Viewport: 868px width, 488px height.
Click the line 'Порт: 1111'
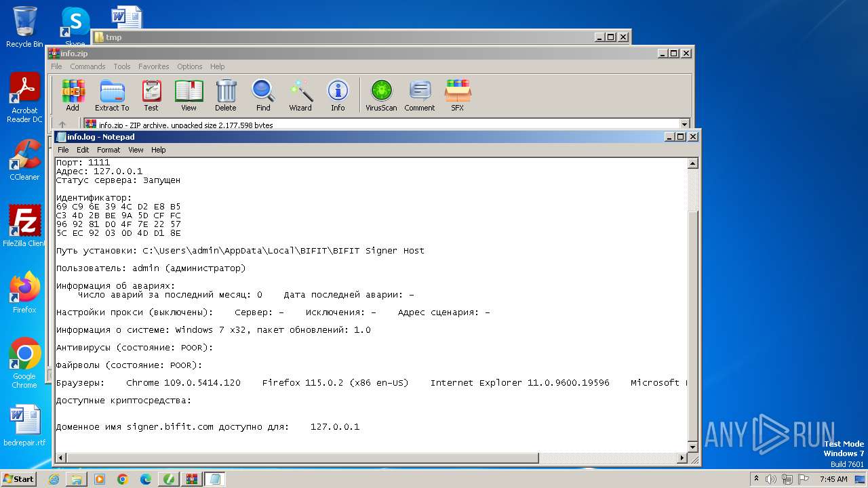click(83, 163)
